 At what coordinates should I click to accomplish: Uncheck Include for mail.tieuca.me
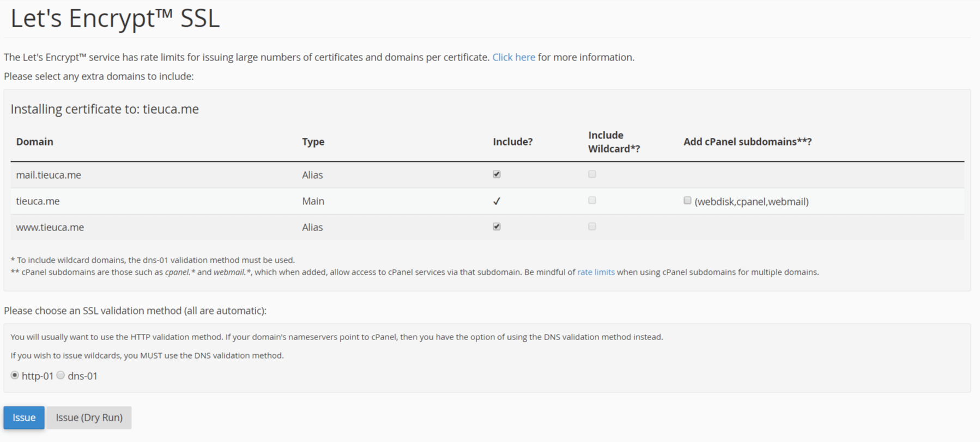[497, 174]
